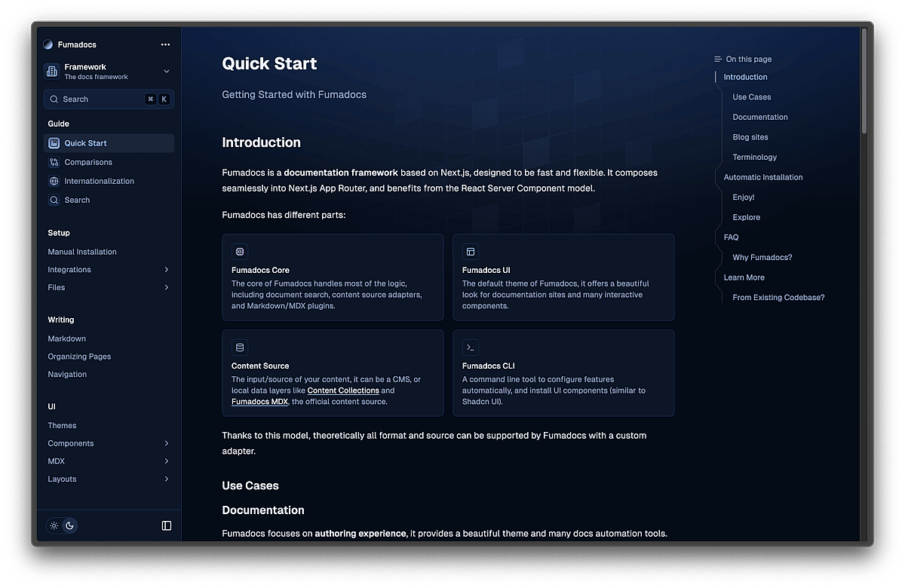Collapse sidebar using the panel icon
Image resolution: width=905 pixels, height=588 pixels.
[x=167, y=525]
